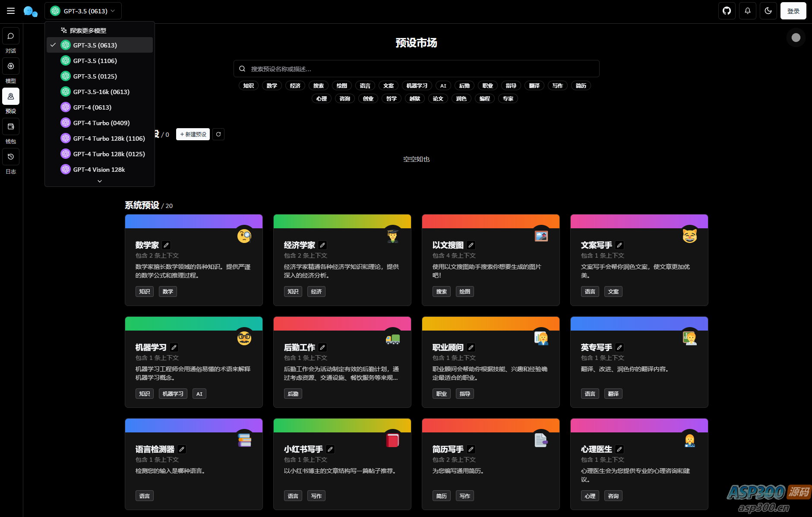Edit the 数学家 preset with pencil icon
Image resolution: width=812 pixels, height=517 pixels.
click(x=166, y=245)
